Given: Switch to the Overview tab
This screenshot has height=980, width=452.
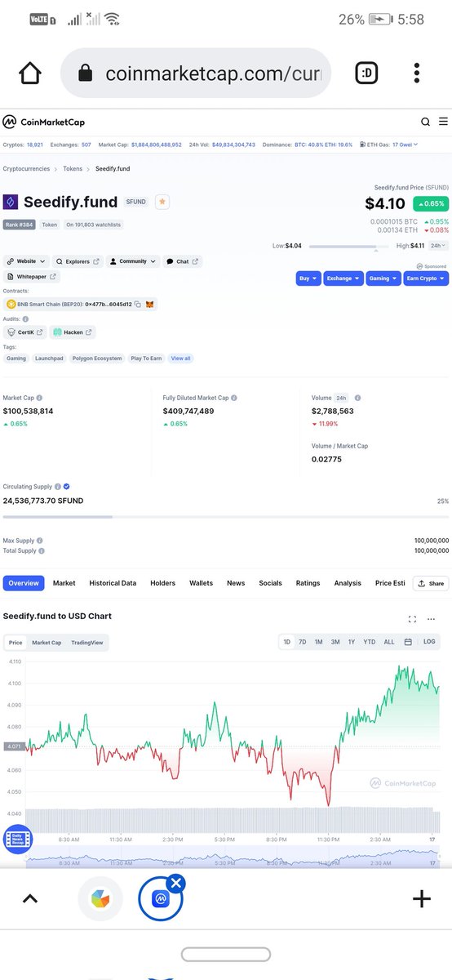Looking at the screenshot, I should [x=24, y=583].
